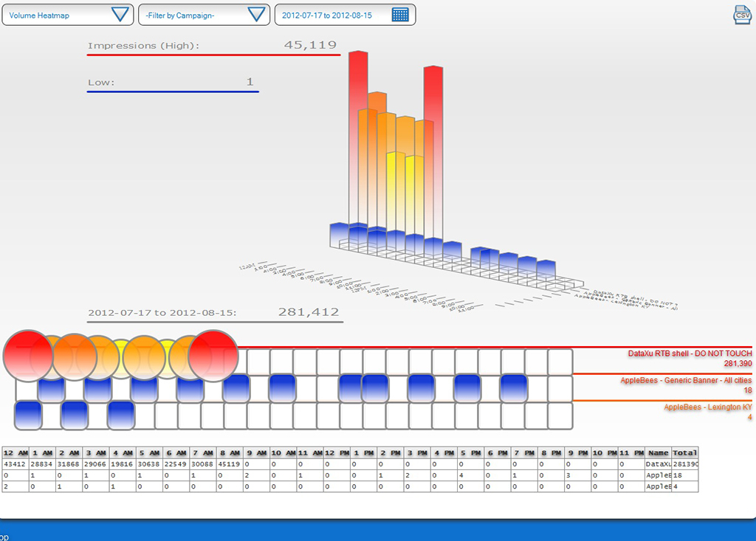The width and height of the screenshot is (756, 541).
Task: Click the DataXu RTB shell campaign label
Action: pos(690,354)
